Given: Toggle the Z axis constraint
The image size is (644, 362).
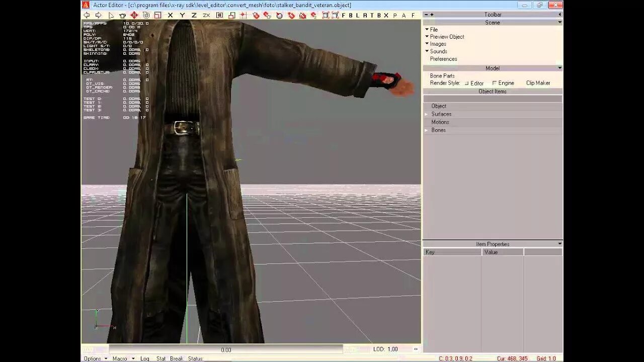Looking at the screenshot, I should [x=194, y=15].
